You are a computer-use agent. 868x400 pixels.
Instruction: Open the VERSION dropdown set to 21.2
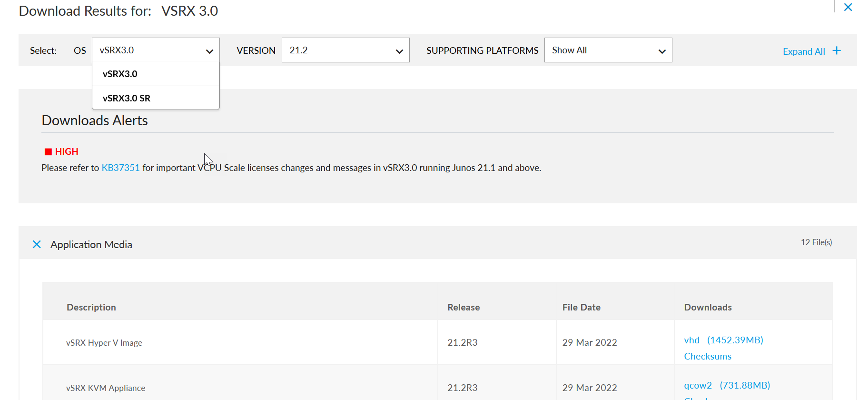345,50
